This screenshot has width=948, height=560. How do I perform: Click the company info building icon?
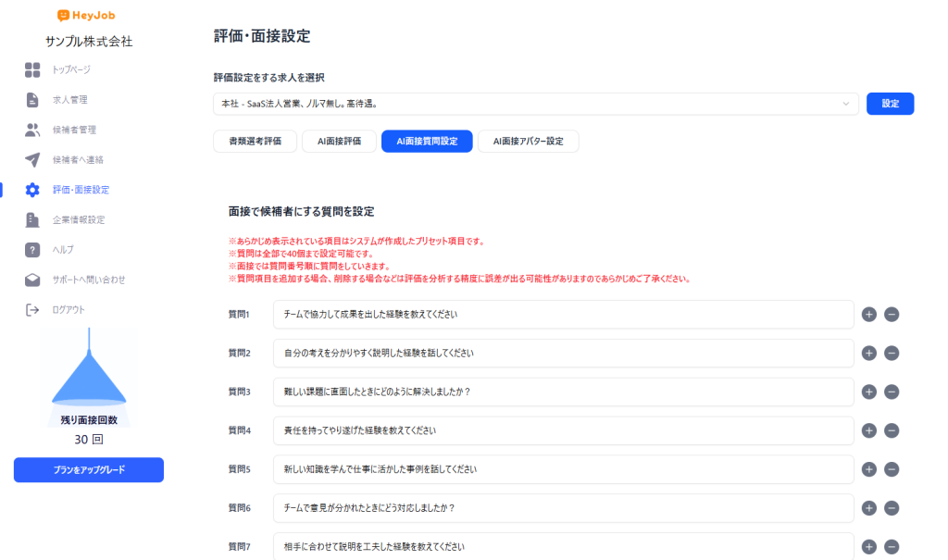pos(32,219)
